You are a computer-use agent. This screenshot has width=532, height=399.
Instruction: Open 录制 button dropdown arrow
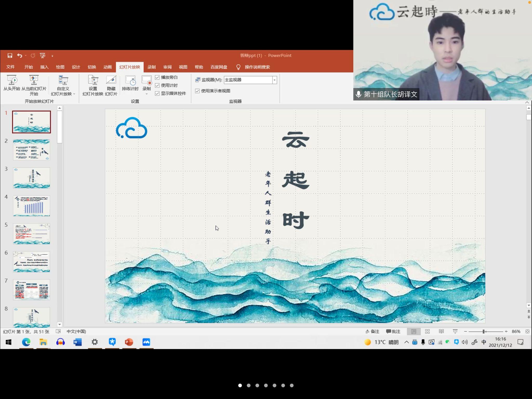tap(147, 94)
